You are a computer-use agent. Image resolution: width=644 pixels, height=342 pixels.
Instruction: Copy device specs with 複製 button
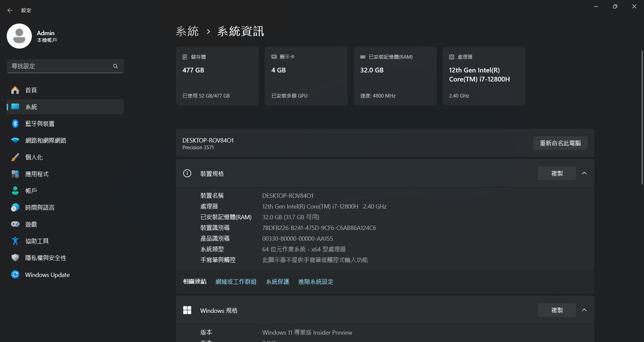click(557, 173)
